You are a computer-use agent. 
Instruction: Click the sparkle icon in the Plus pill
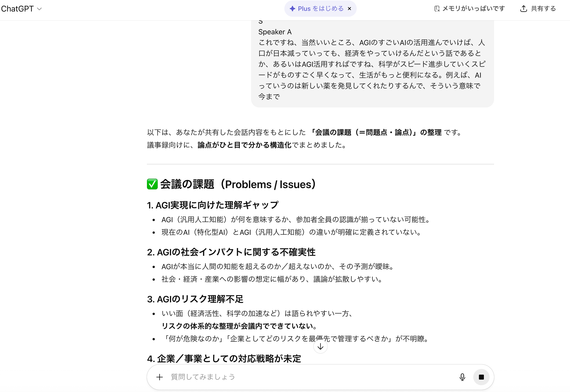coord(292,8)
